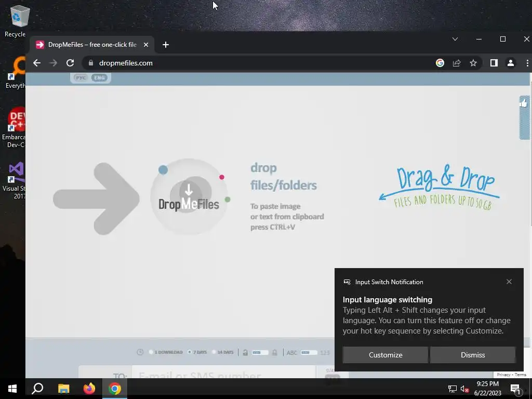
Task: Toggle the Chrome side panel
Action: (494, 63)
